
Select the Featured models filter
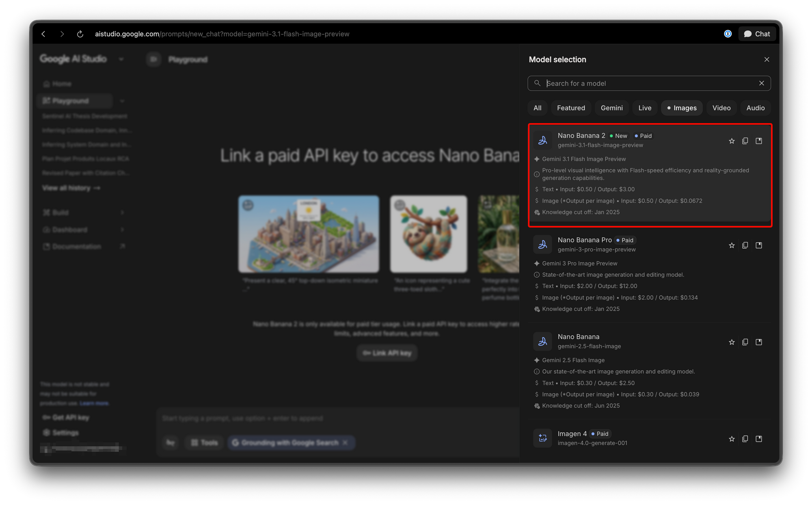click(571, 108)
